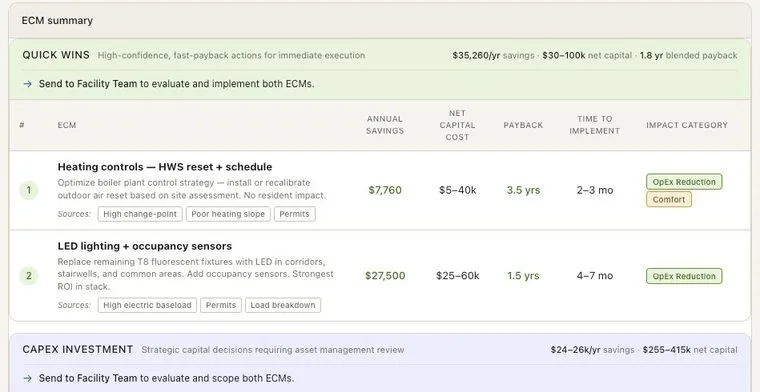The height and width of the screenshot is (392, 760).
Task: Select the number 2 row badge
Action: click(29, 276)
